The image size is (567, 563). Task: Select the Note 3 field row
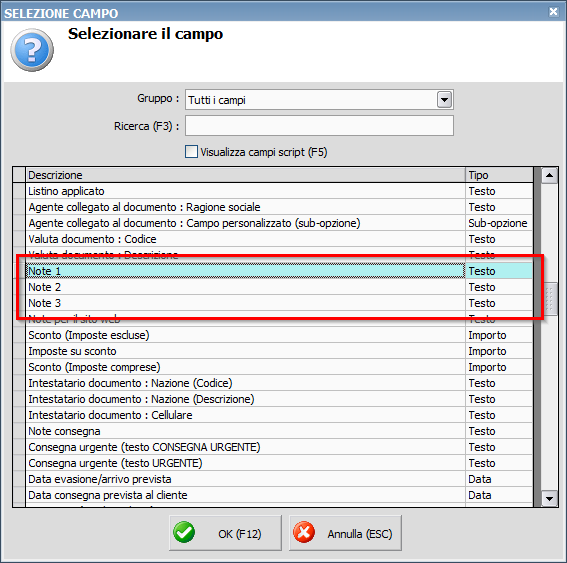279,303
